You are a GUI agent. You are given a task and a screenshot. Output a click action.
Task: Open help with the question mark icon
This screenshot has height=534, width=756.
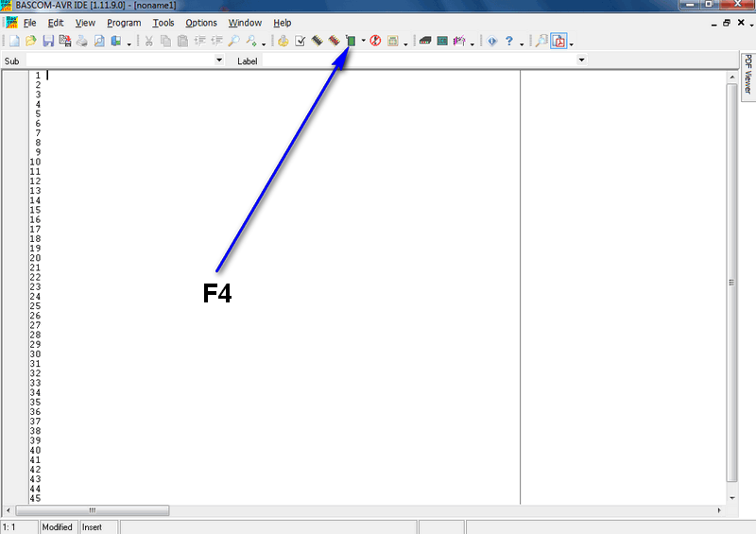point(509,41)
